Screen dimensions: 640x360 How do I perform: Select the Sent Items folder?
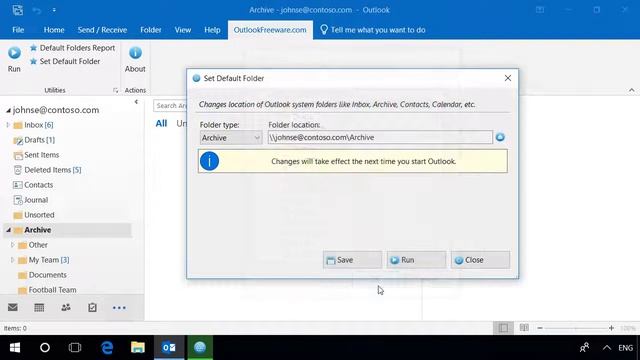tap(42, 155)
